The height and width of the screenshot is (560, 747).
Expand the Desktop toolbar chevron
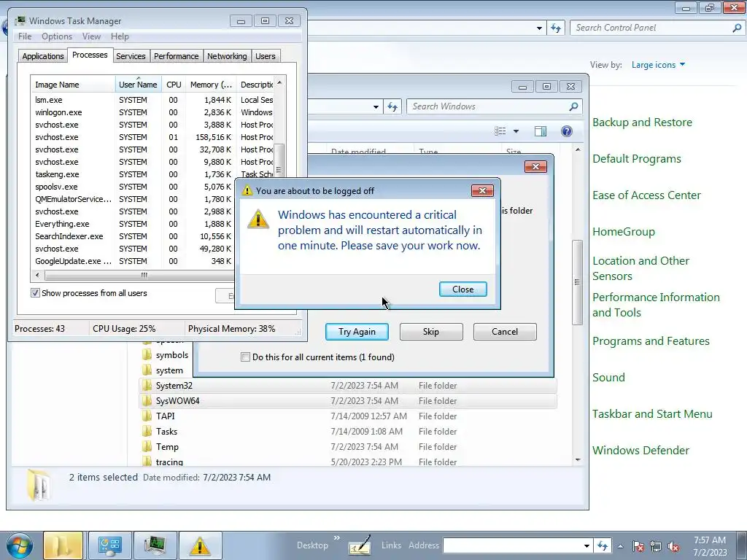pyautogui.click(x=337, y=538)
